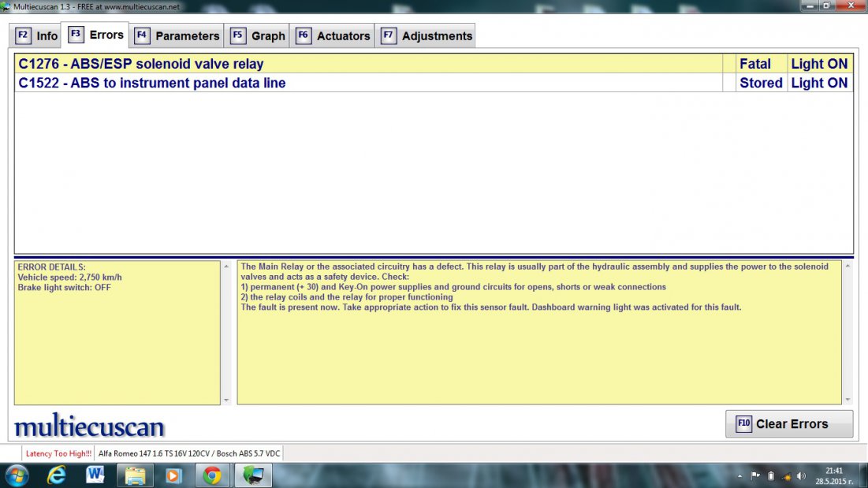Open the Windows Start menu
The image size is (868, 488).
[17, 475]
